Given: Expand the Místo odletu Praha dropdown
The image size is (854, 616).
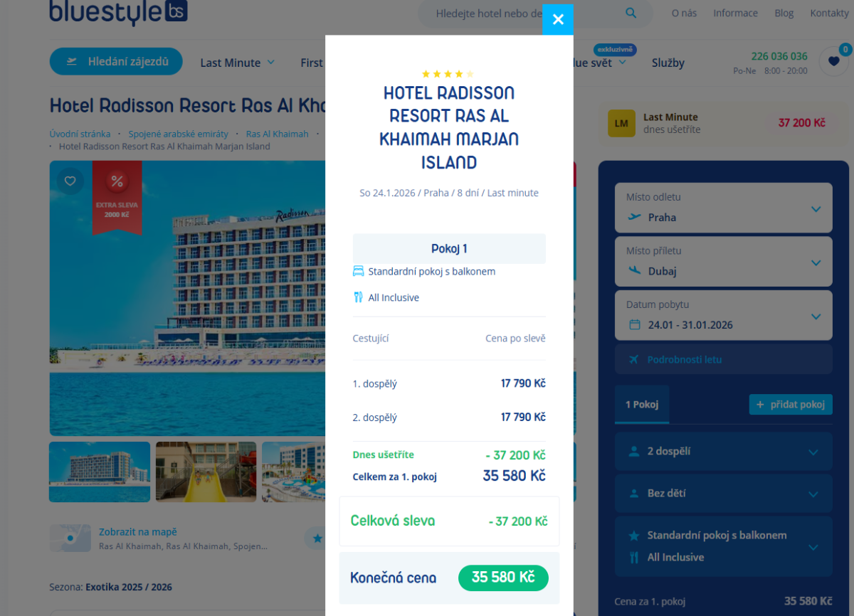Looking at the screenshot, I should [x=723, y=208].
